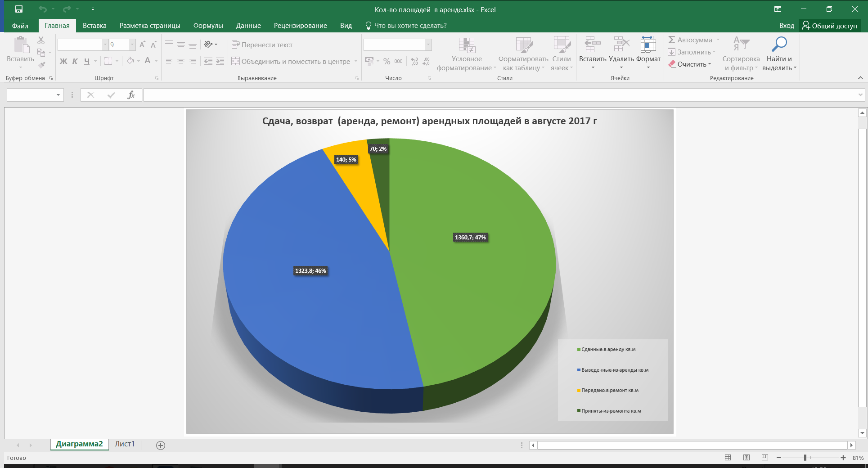Open Форматировать как таблицу dropdown
The image size is (868, 468).
[523, 54]
